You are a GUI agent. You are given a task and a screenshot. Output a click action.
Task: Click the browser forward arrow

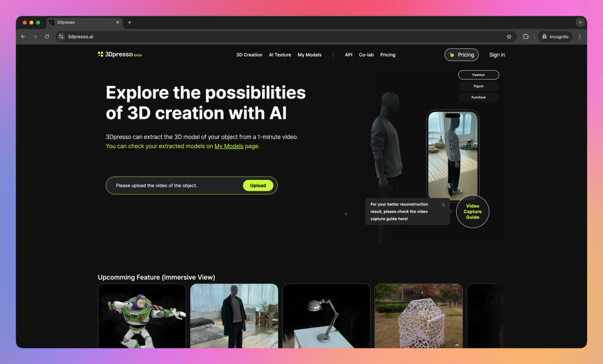click(x=35, y=37)
